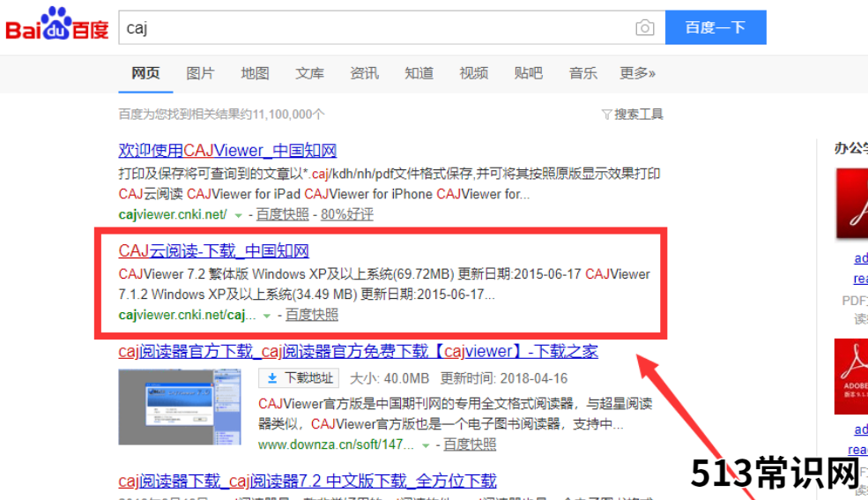This screenshot has width=868, height=500.
Task: Click the Baidu logo
Action: (x=57, y=24)
